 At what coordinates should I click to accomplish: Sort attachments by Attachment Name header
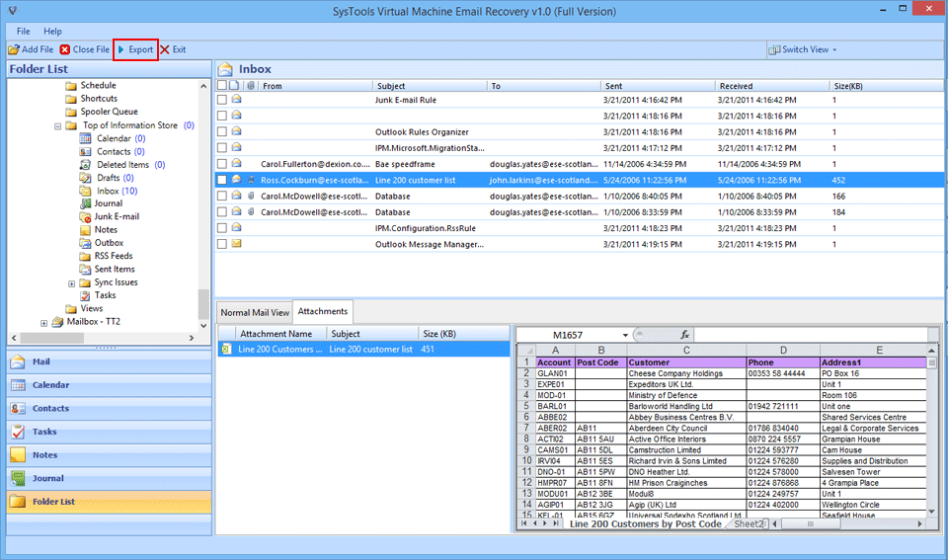pyautogui.click(x=281, y=334)
